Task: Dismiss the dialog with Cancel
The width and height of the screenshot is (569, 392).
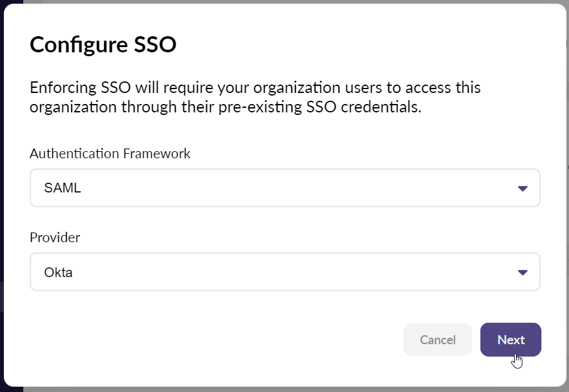Action: click(438, 340)
